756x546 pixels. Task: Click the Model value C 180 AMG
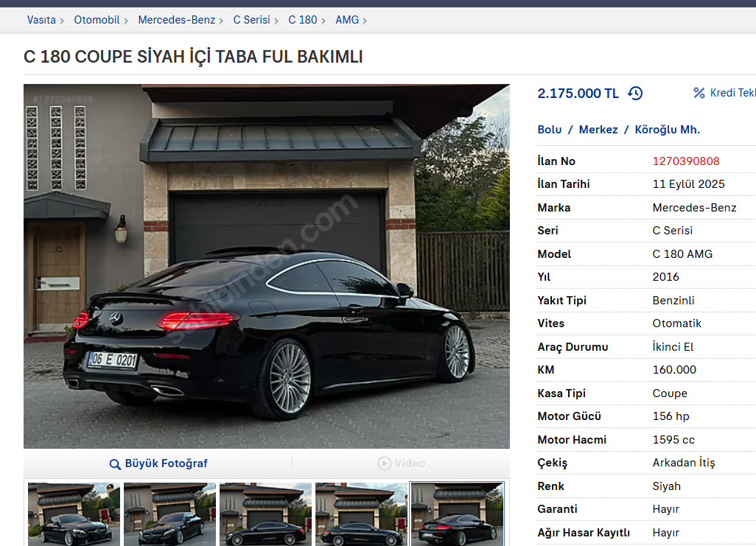[x=682, y=253]
